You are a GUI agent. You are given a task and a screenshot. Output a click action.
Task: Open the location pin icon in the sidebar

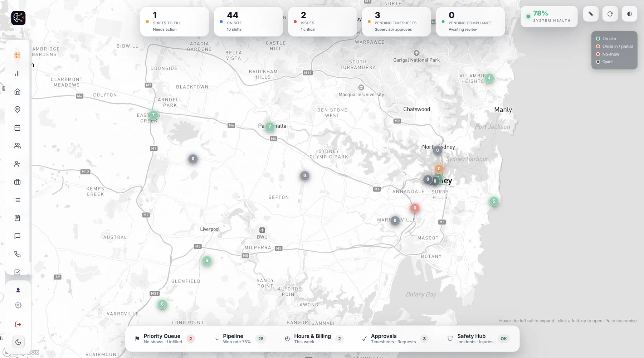(x=17, y=110)
